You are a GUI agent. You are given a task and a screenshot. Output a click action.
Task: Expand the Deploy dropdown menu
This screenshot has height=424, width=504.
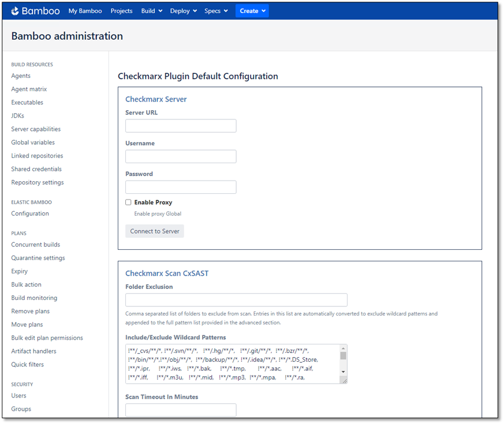pos(184,11)
